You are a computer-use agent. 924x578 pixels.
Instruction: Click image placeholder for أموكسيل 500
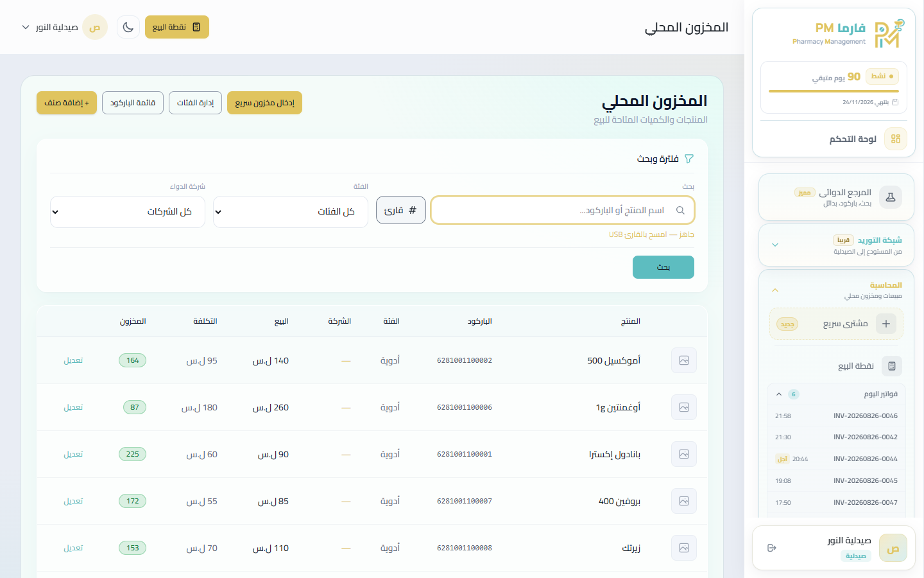[x=684, y=360]
